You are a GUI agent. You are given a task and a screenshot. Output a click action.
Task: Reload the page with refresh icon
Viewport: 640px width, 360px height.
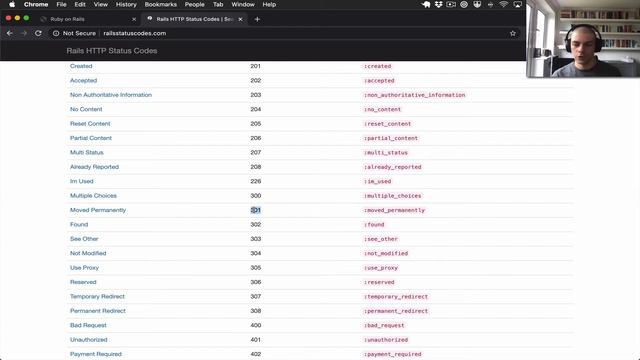click(38, 33)
